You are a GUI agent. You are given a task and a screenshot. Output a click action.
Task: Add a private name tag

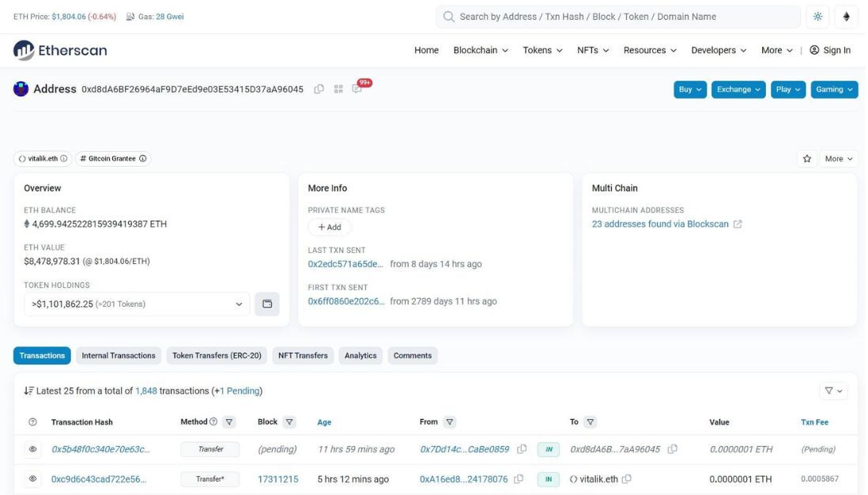(330, 227)
